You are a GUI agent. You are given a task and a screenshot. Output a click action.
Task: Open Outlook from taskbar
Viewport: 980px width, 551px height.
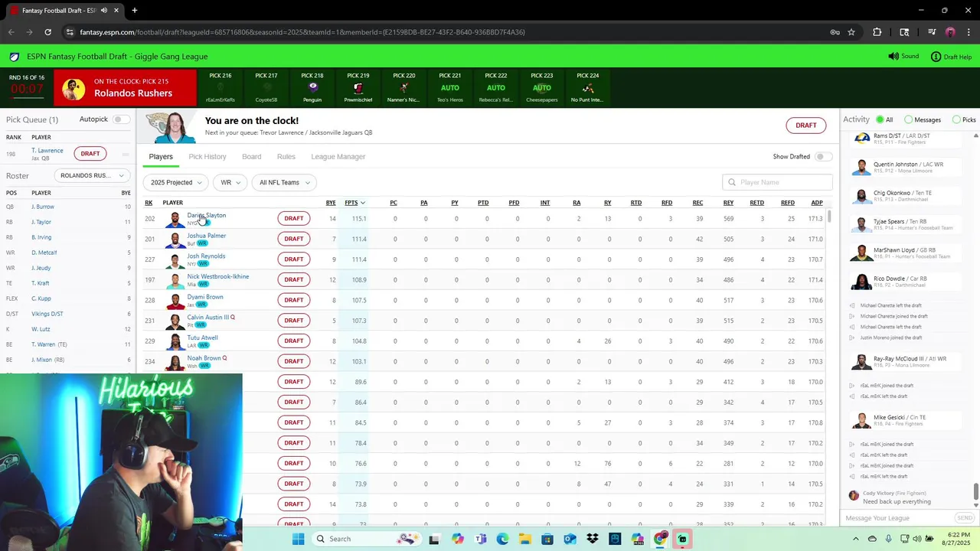coord(570,539)
